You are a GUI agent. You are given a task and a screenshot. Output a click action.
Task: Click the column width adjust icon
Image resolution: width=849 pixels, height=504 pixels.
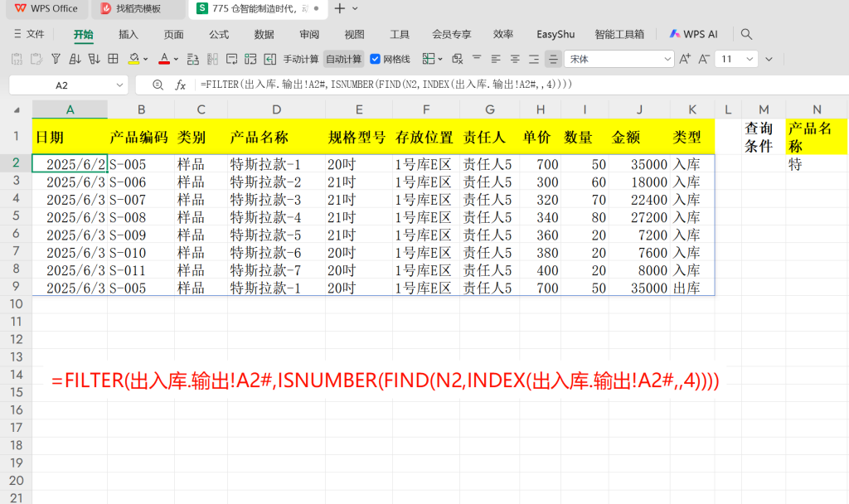[x=212, y=59]
